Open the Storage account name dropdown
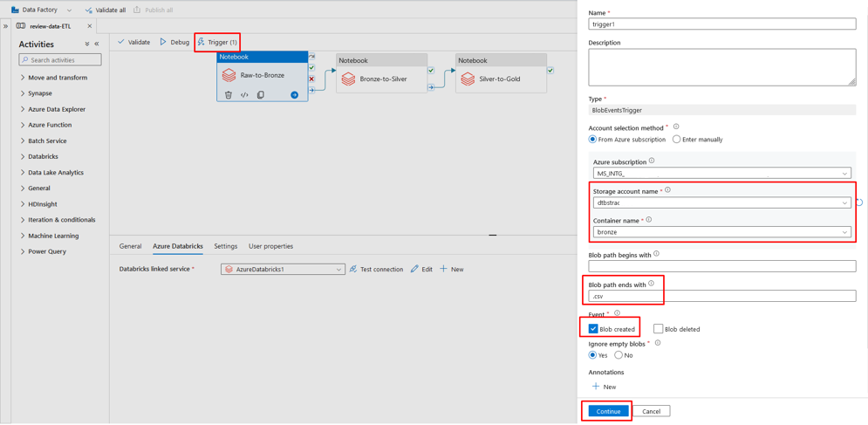This screenshot has width=868, height=425. [x=721, y=202]
